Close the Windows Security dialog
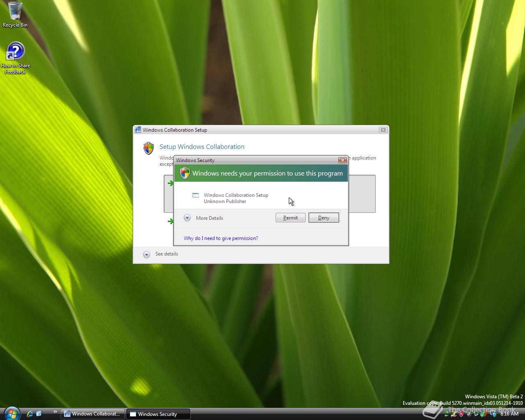This screenshot has width=525, height=420. click(342, 160)
